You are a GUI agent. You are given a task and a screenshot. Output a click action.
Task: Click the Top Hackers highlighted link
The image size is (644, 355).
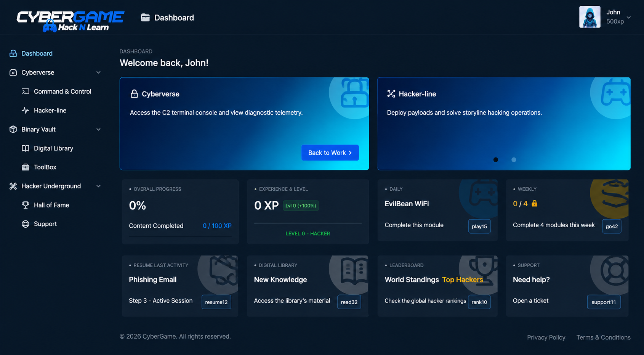coord(463,280)
